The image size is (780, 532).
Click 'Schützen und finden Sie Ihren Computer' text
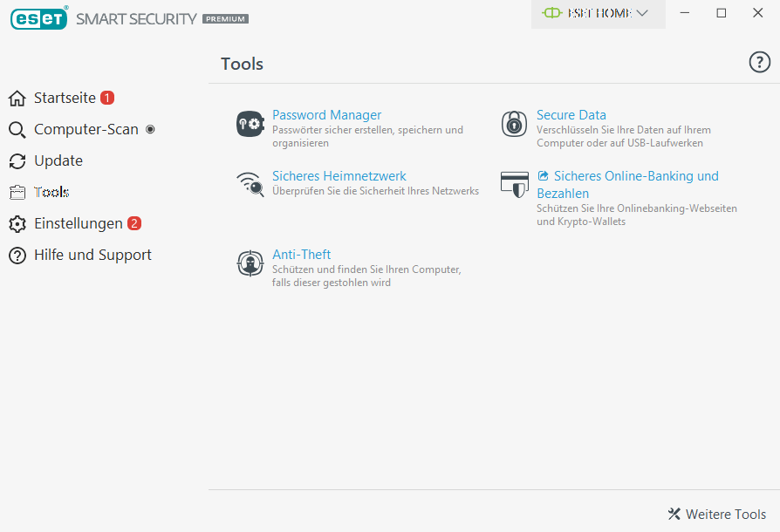(366, 276)
